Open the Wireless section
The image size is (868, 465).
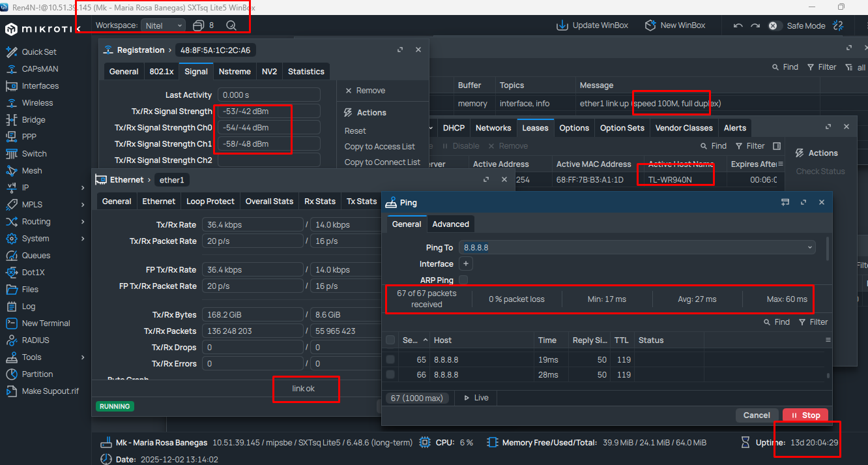pyautogui.click(x=37, y=102)
